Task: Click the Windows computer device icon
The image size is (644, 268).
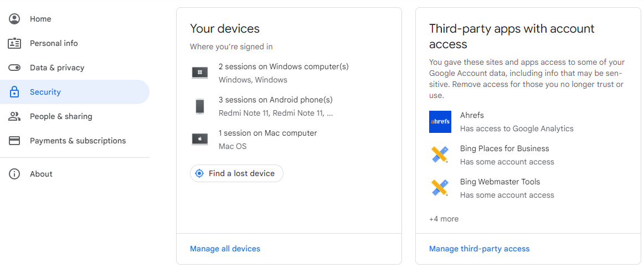Action: click(200, 73)
